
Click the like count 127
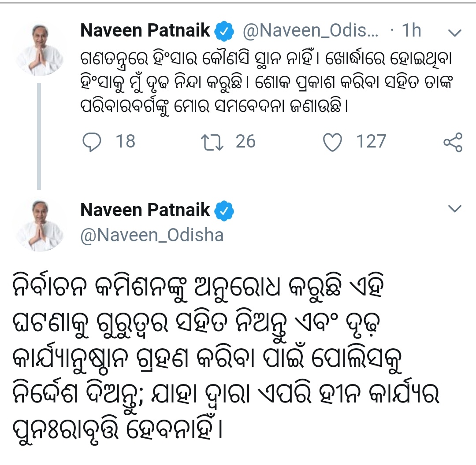371,142
